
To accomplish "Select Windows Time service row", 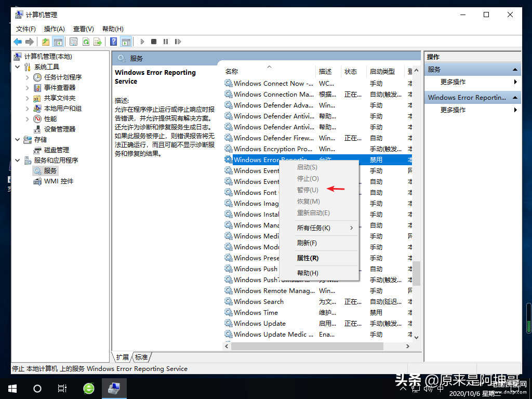I will tap(318, 313).
